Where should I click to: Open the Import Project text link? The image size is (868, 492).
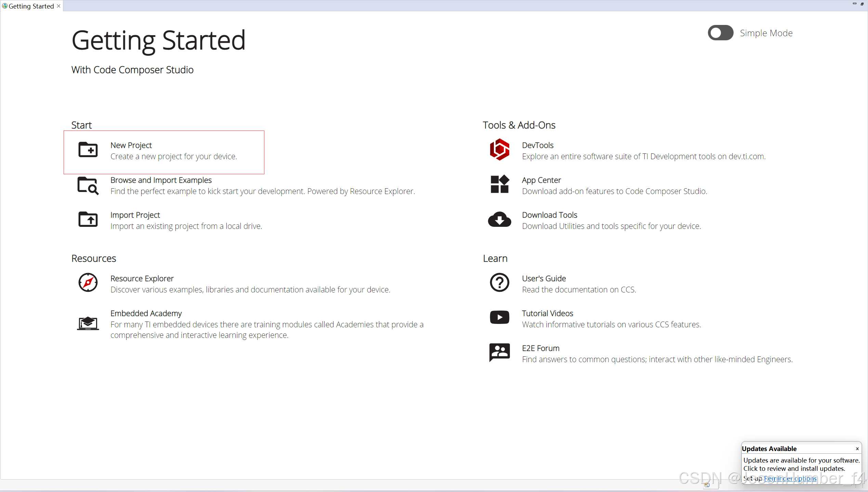click(x=135, y=215)
